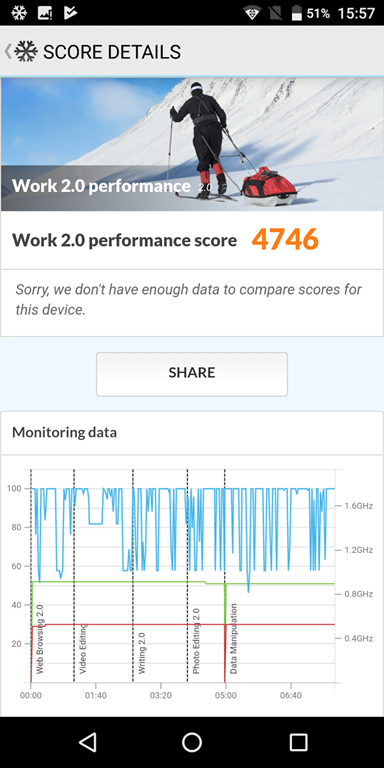This screenshot has width=384, height=768.
Task: Tap the Video Editing chart marker
Action: point(83,648)
